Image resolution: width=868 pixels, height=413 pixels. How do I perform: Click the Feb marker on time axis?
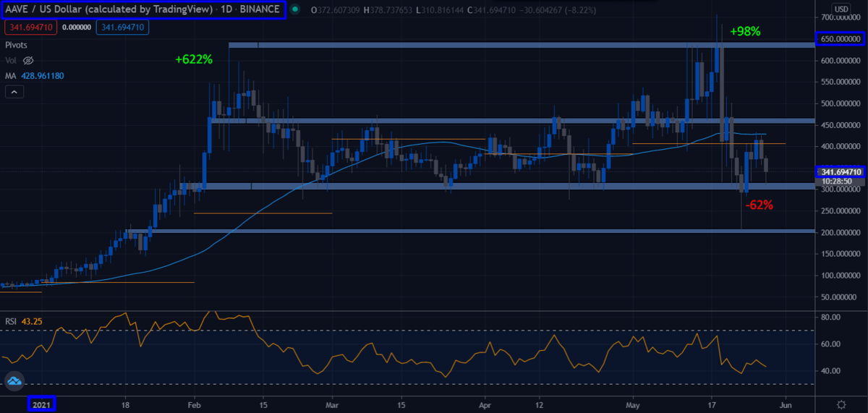click(194, 404)
